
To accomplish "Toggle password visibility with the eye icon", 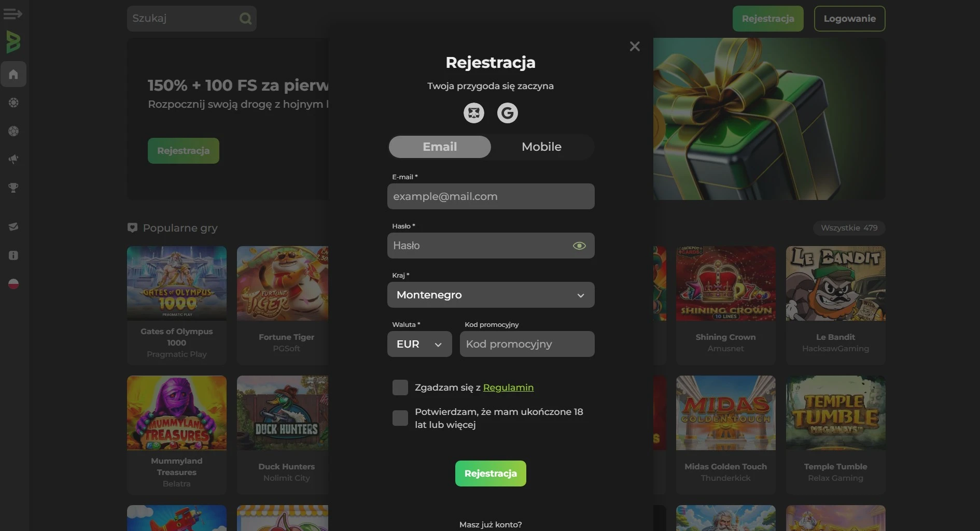I will (x=579, y=246).
